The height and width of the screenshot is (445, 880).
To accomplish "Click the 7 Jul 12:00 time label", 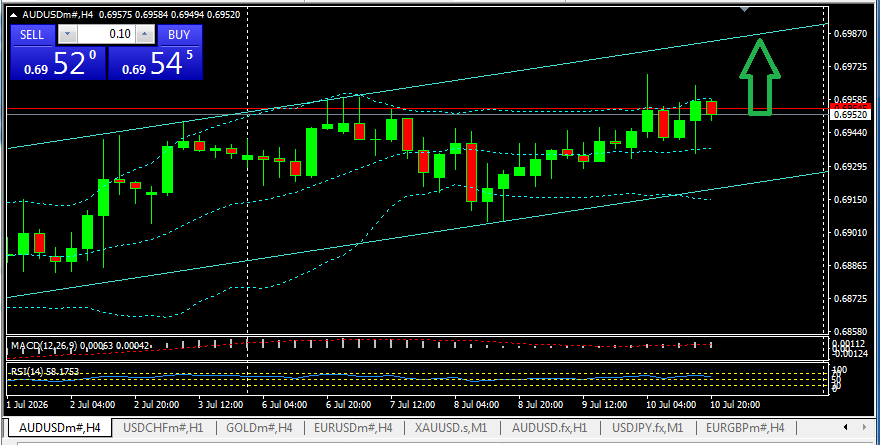I will pyautogui.click(x=412, y=405).
